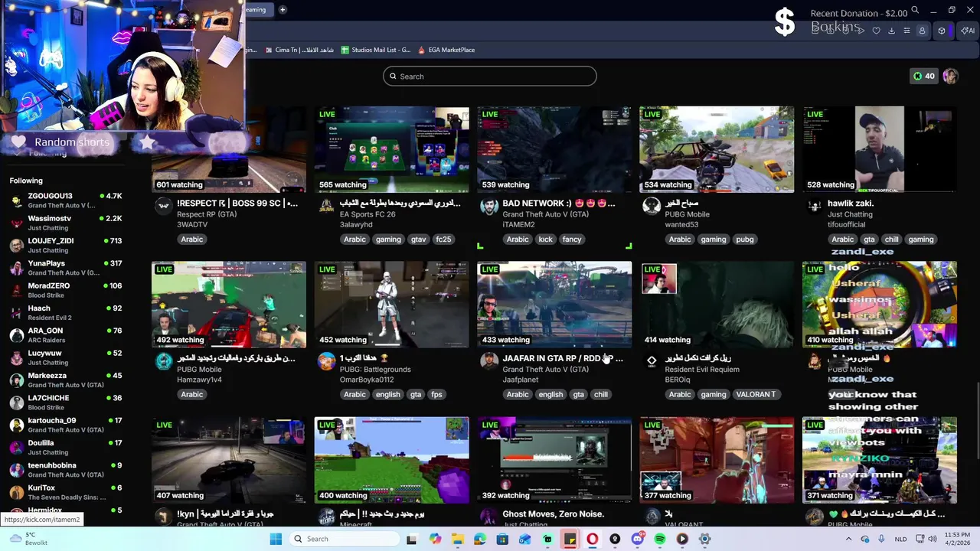
Task: Show hidden system tray icons chevron
Action: (848, 539)
